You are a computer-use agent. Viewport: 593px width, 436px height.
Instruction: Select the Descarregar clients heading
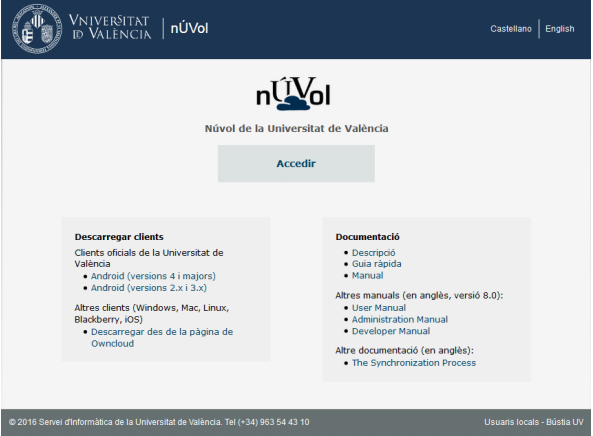pyautogui.click(x=119, y=237)
